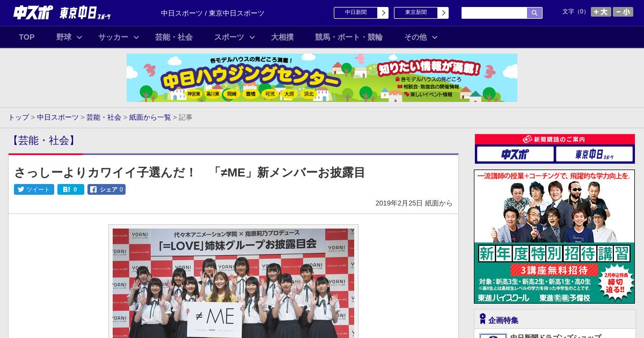Click 紙面から一覧 in breadcrumb trail
This screenshot has height=338, width=644.
(150, 117)
